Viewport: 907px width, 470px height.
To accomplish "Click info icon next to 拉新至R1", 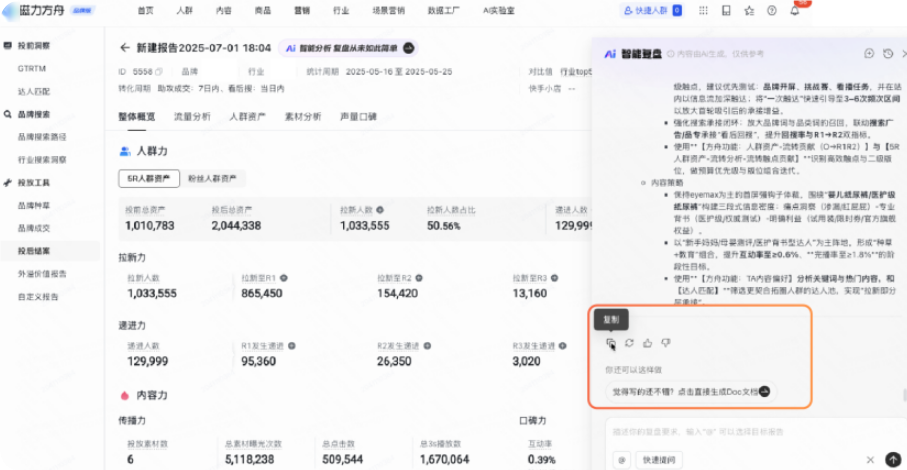I will 284,278.
